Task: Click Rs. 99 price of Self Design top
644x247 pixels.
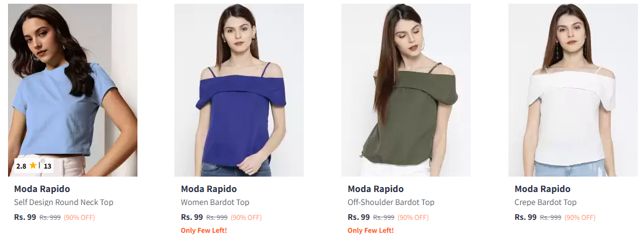Action: pyautogui.click(x=25, y=217)
